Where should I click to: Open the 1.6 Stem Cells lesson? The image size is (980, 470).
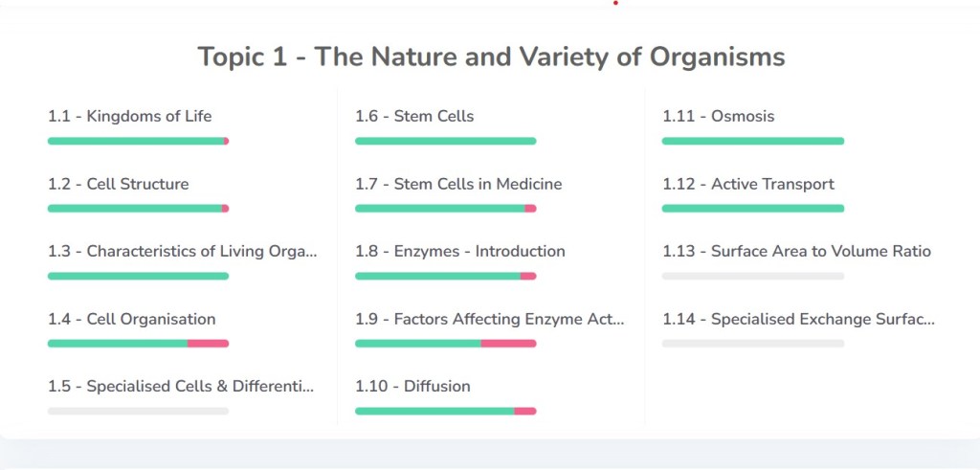(x=414, y=117)
